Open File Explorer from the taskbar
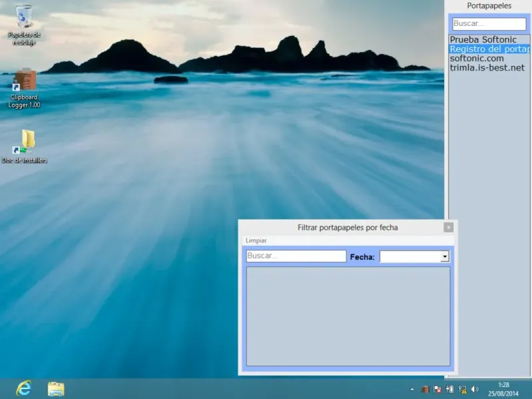The height and width of the screenshot is (399, 532). tap(56, 388)
